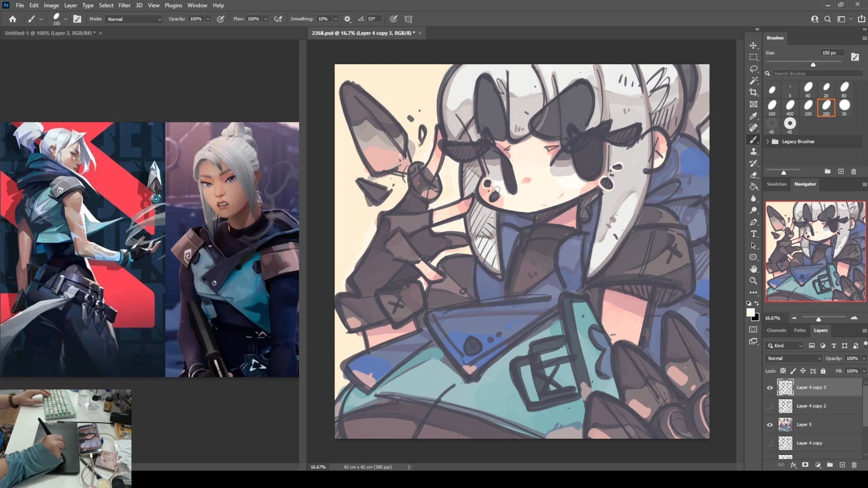Select the Eyedropper tool
868x488 pixels.
tap(753, 116)
